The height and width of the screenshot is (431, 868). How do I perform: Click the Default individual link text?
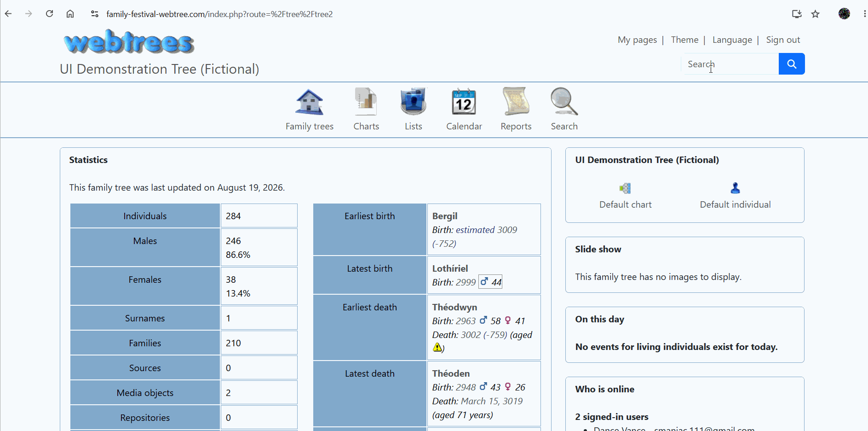735,204
